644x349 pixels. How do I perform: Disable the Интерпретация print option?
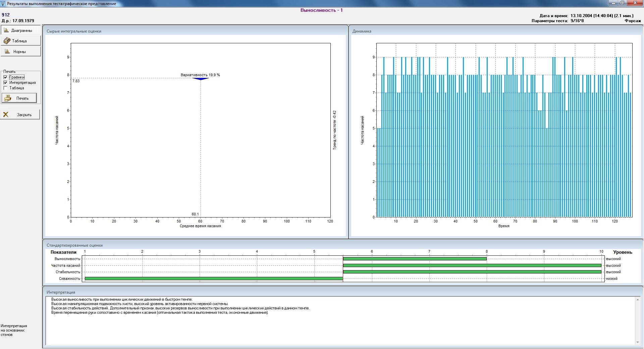click(5, 83)
